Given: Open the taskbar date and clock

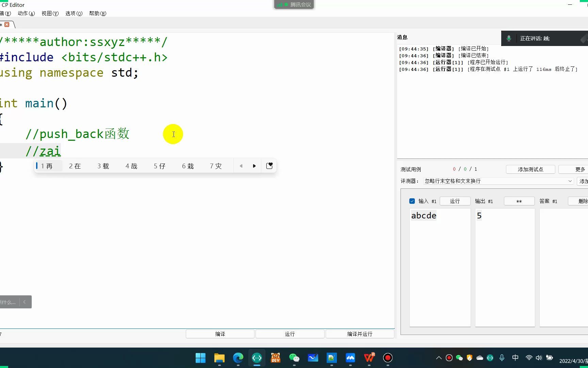Looking at the screenshot, I should (x=573, y=361).
